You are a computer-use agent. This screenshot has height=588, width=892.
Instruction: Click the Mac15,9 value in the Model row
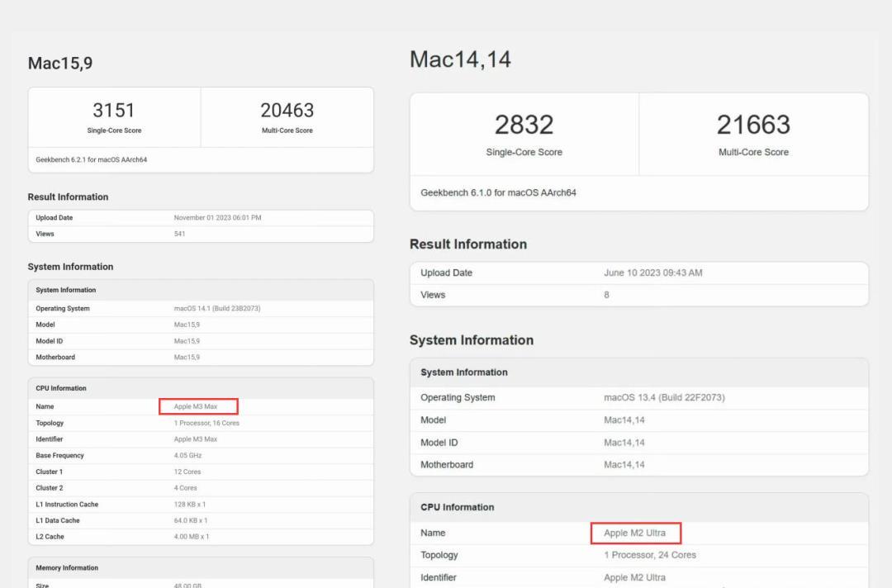point(187,325)
